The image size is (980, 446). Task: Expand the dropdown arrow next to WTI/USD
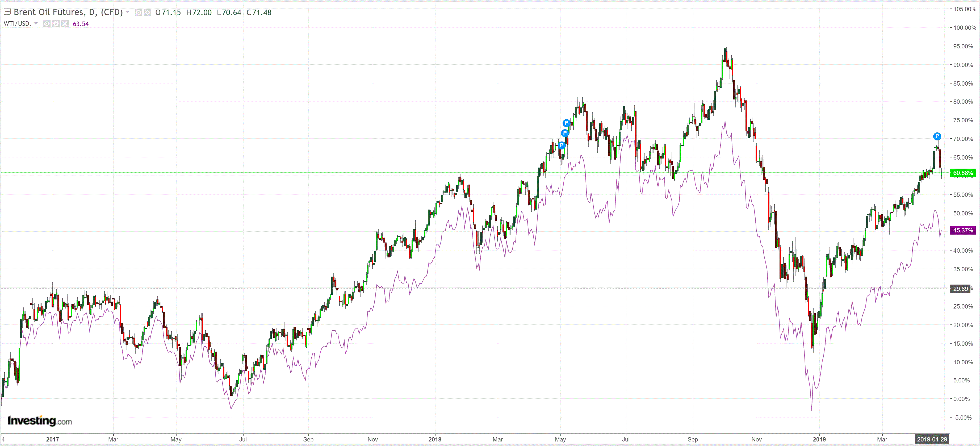click(x=36, y=24)
